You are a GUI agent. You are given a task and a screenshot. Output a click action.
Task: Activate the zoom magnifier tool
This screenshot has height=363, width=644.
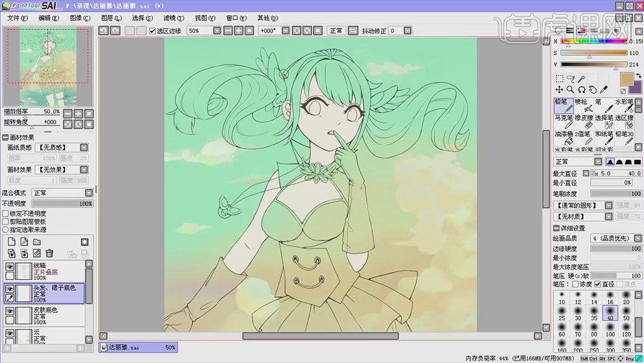(570, 90)
